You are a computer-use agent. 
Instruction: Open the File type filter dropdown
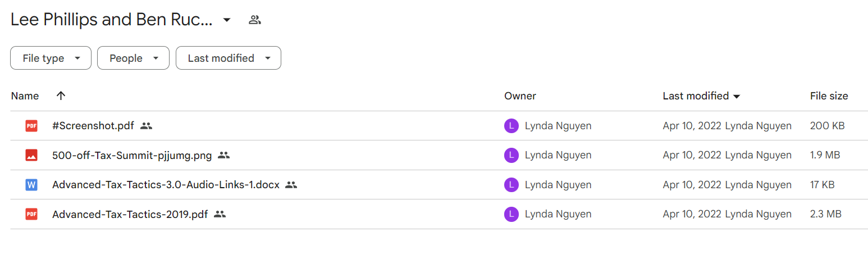[51, 58]
